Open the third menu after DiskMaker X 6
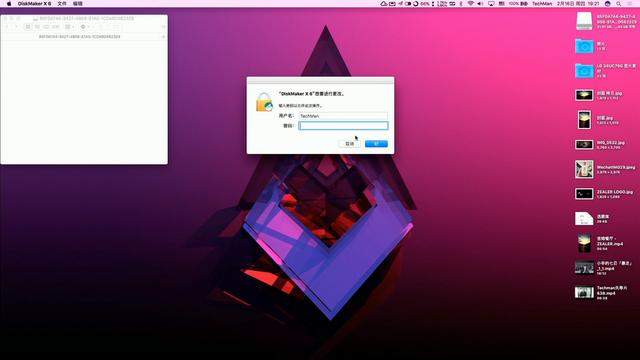 [78, 3]
